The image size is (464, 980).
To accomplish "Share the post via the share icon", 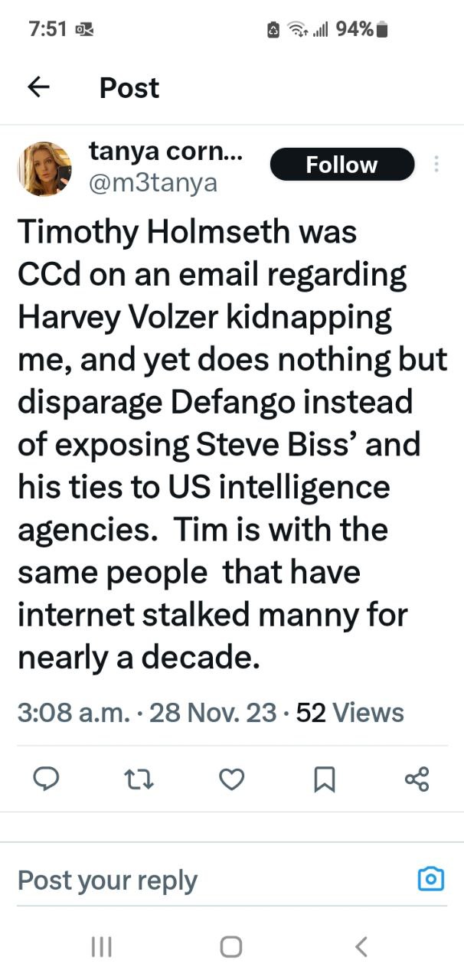I will pos(417,779).
